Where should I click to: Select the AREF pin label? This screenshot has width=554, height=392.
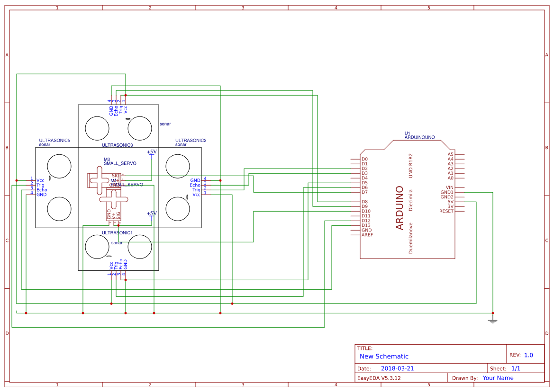tap(369, 234)
